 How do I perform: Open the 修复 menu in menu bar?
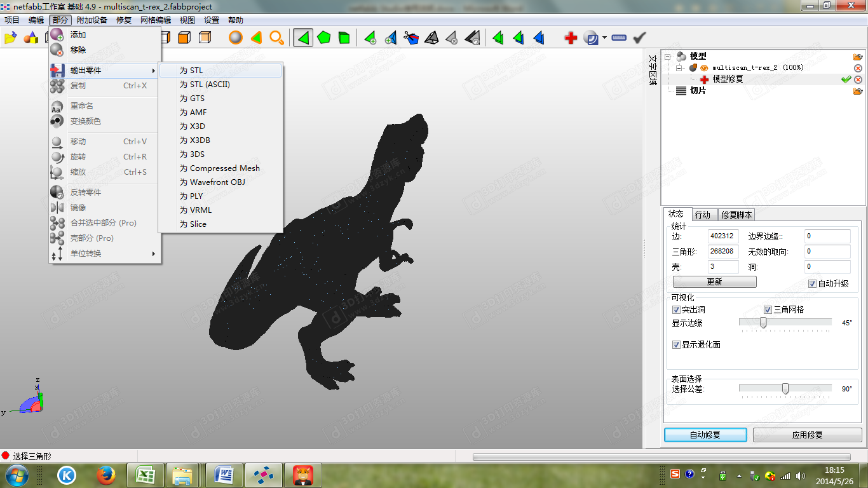click(124, 20)
